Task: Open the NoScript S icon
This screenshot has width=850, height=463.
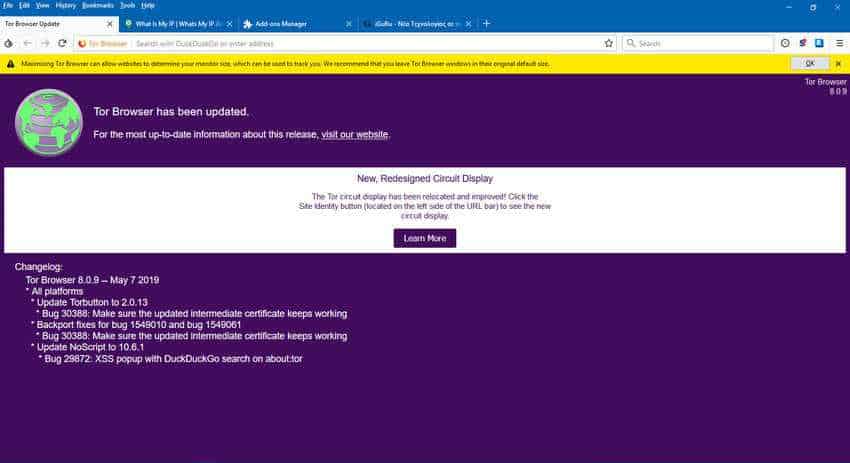Action: click(803, 43)
